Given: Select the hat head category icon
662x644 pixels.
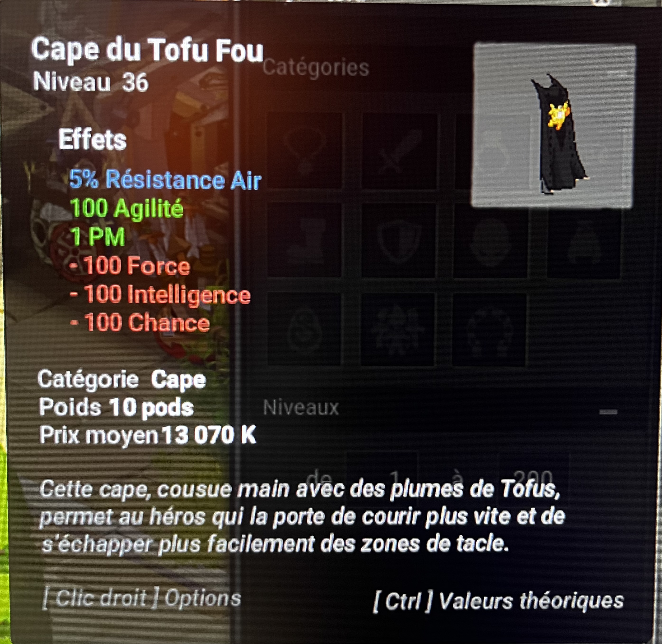Looking at the screenshot, I should click(490, 240).
